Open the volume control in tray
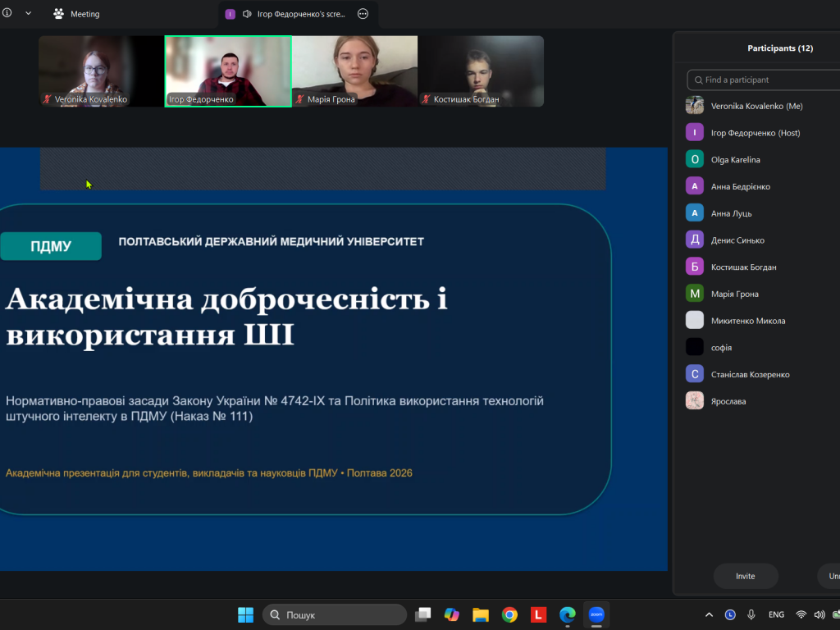Viewport: 840px width, 630px height. [x=819, y=615]
